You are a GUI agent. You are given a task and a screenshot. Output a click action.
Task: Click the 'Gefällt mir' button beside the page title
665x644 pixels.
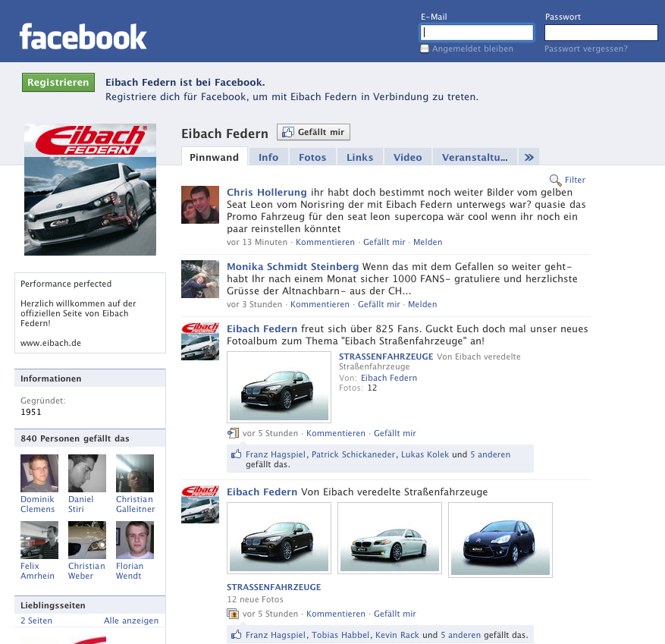pyautogui.click(x=313, y=132)
